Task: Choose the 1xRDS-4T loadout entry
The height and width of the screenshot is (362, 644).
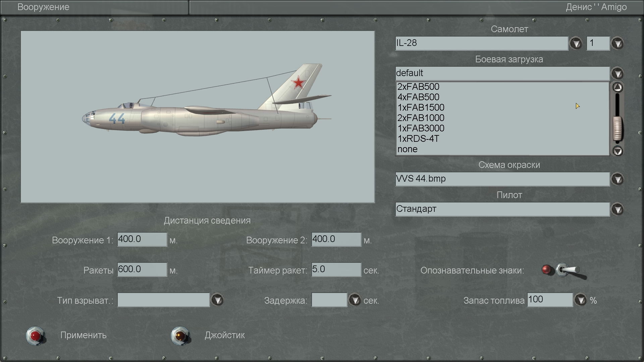Action: [418, 139]
